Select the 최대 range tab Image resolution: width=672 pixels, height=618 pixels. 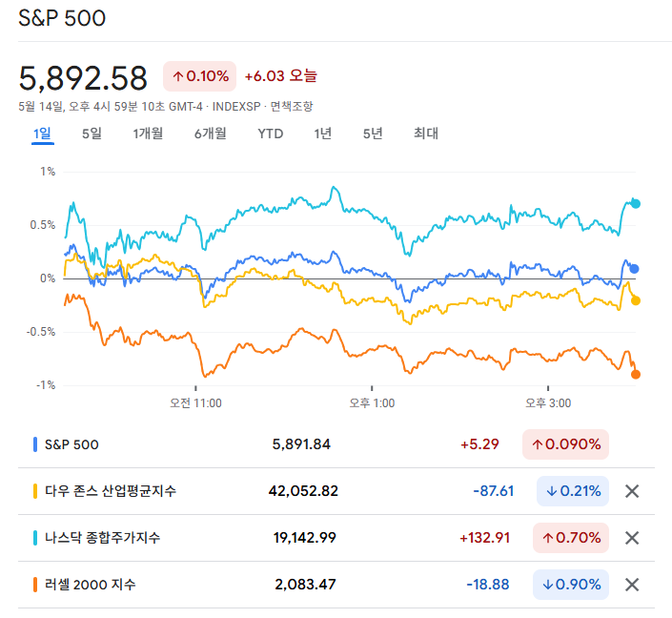click(425, 134)
